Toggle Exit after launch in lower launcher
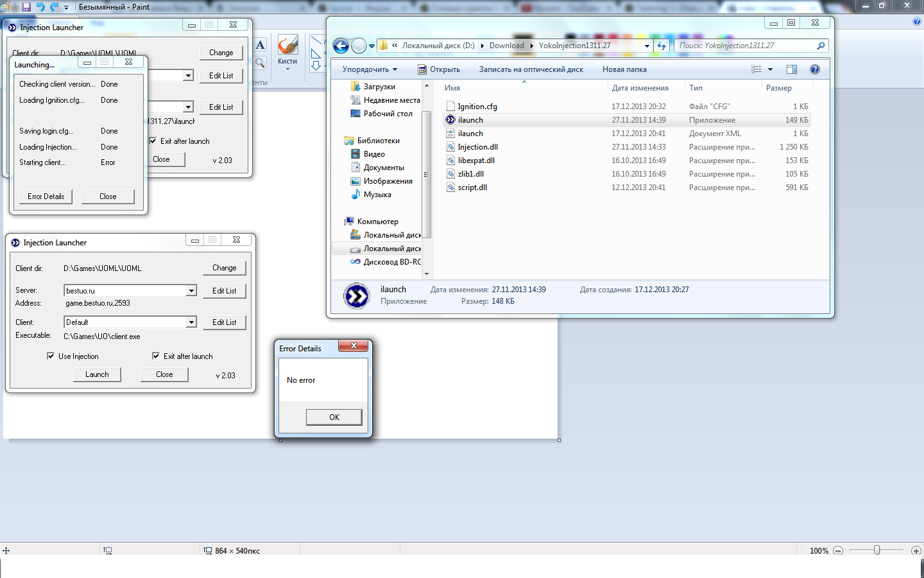The width and height of the screenshot is (924, 578). 156,356
